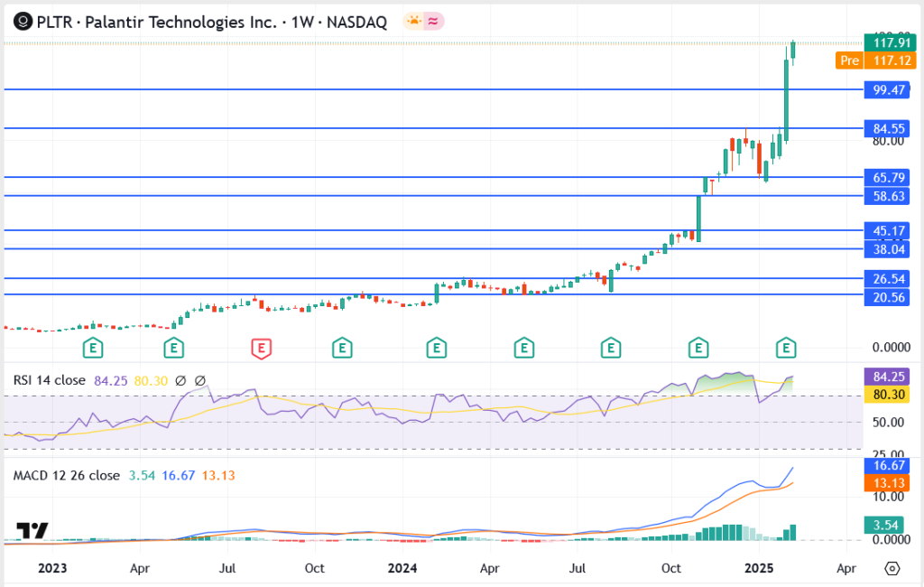Open RSI 14 close indicator legend
This screenshot has width=924, height=587.
tap(50, 381)
